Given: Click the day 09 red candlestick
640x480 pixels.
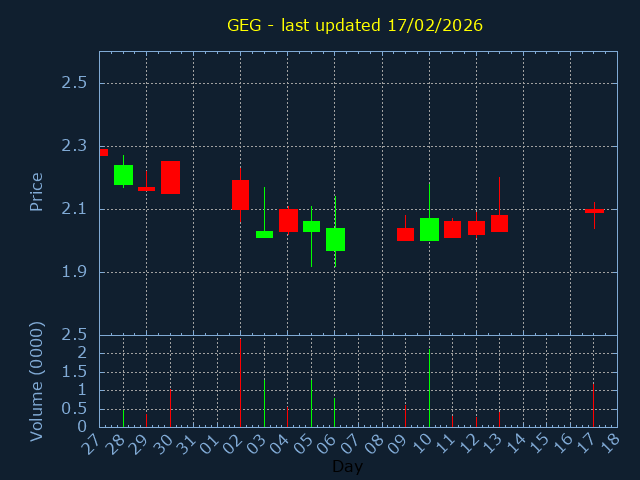Looking at the screenshot, I should click(x=405, y=234).
